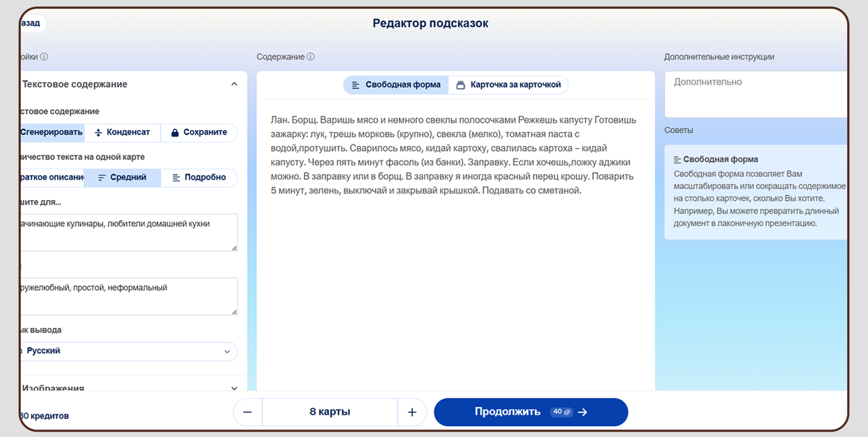Set text amount to Подробно
868x437 pixels.
(199, 178)
